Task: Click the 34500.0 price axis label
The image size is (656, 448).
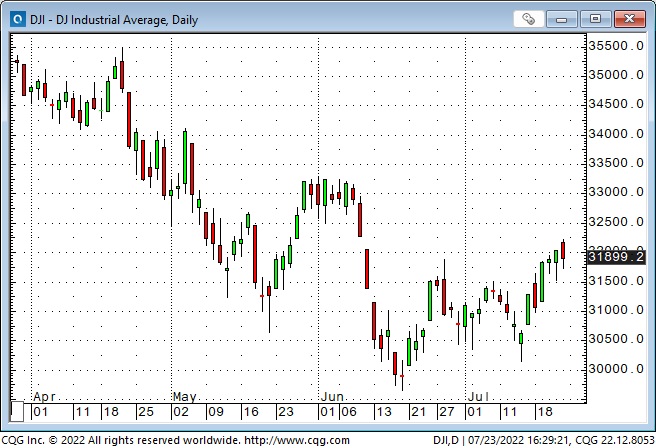Action: coord(616,104)
